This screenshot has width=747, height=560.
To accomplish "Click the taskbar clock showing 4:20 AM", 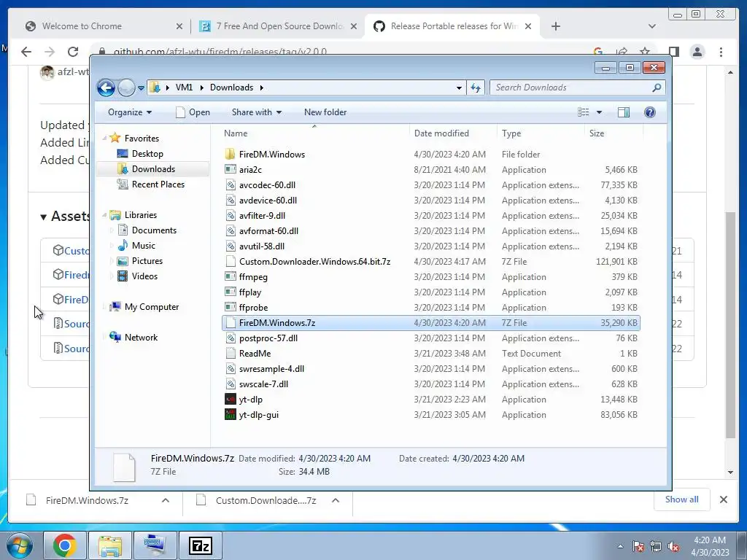I will [710, 546].
